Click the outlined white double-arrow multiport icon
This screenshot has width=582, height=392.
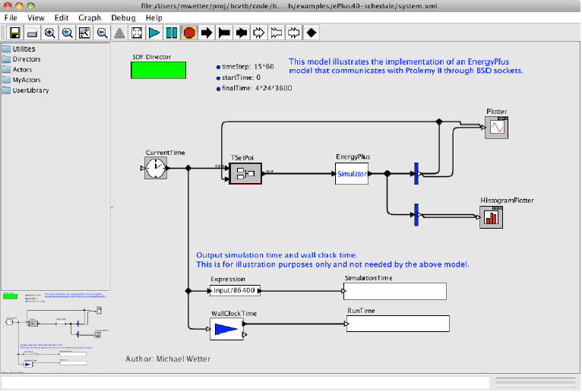[x=293, y=33]
